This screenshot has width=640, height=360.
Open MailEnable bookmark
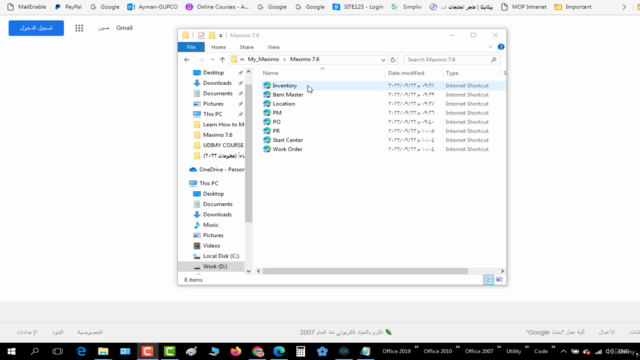tap(27, 7)
